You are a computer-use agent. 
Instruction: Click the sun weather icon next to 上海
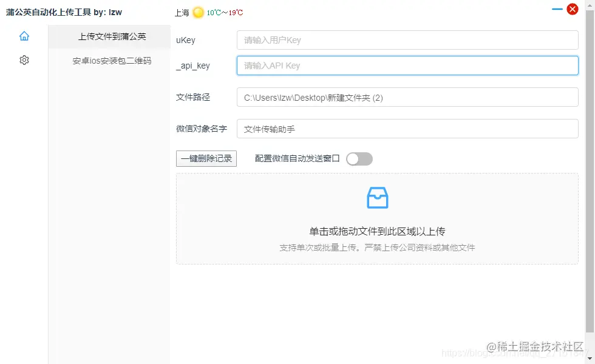click(x=198, y=11)
